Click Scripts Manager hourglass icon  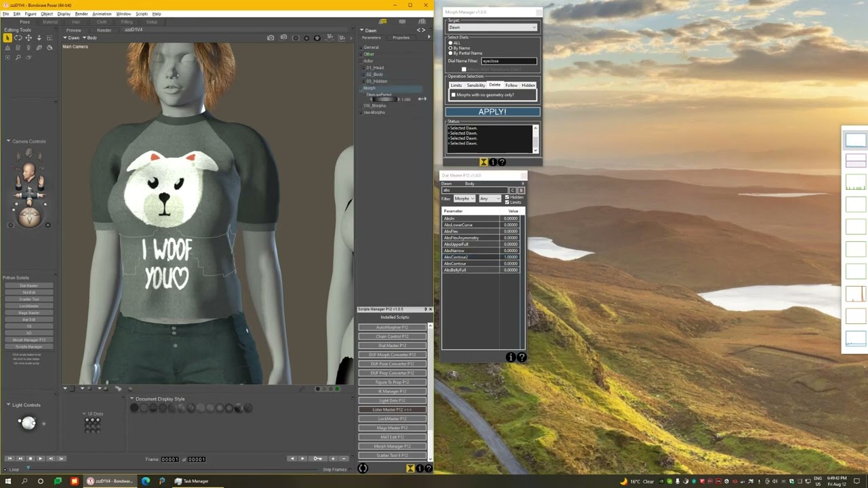(x=410, y=468)
